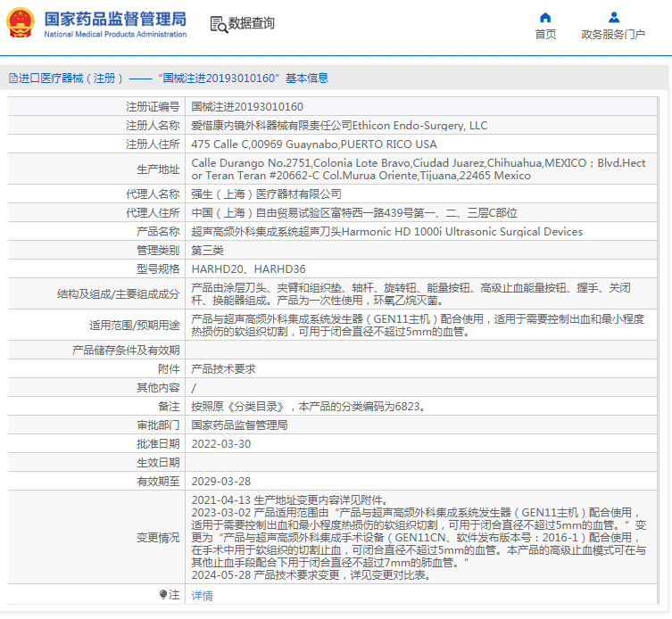Click the 产品名称 label
This screenshot has height=619, width=672.
158,232
